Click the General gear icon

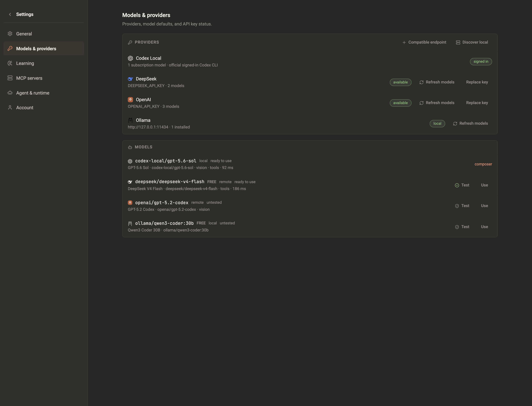(x=10, y=34)
